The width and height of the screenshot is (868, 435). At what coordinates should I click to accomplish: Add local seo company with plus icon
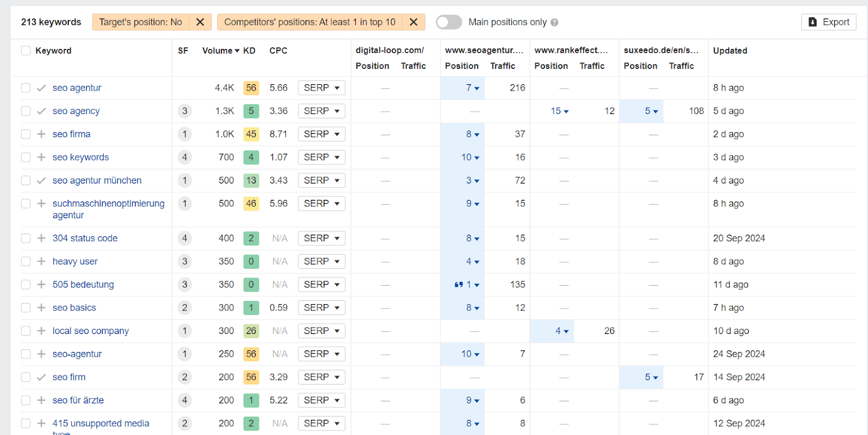tap(41, 331)
